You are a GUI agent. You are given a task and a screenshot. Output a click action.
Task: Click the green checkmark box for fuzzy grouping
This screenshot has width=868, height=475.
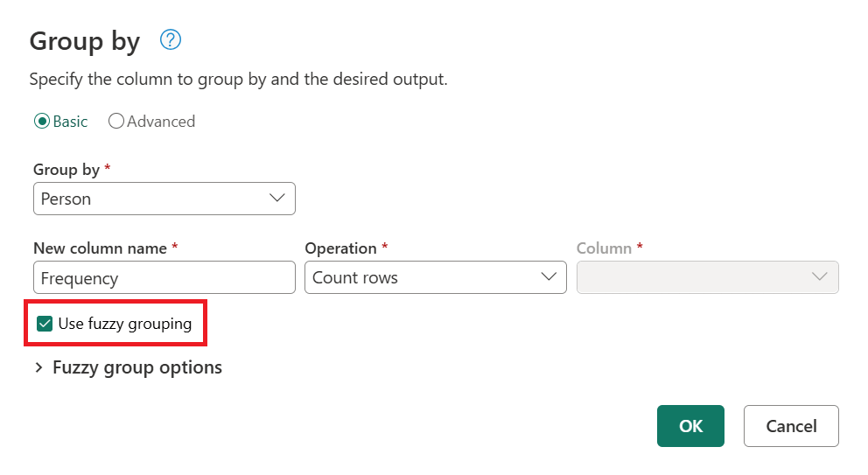point(45,324)
